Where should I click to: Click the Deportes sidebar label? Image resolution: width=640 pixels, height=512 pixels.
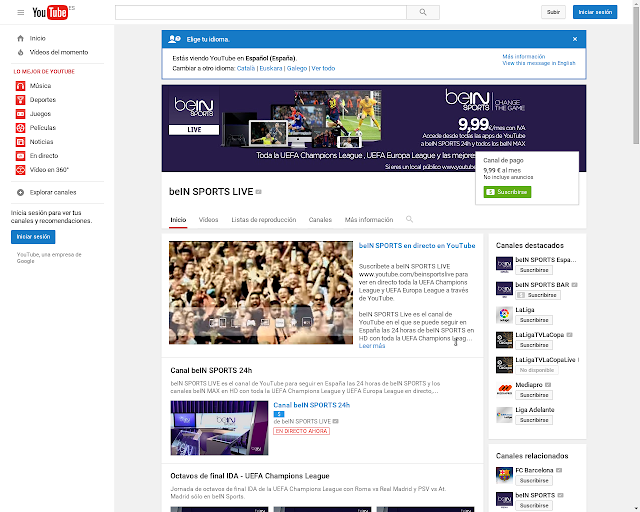coord(42,100)
